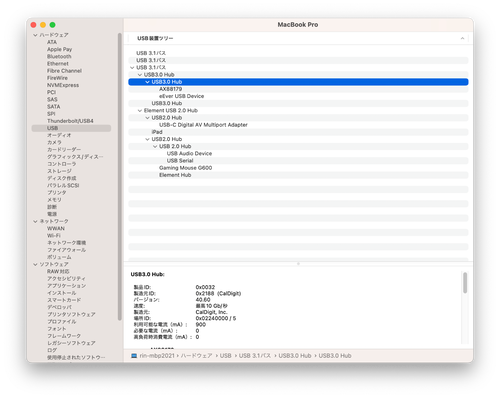Select Apple Pay in the sidebar
Screen dimensions: 500x398
pos(59,49)
